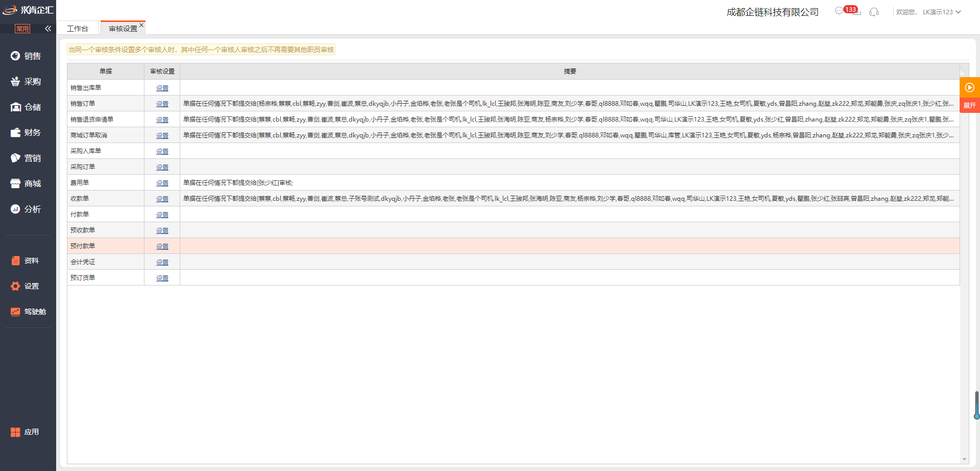This screenshot has height=471, width=980.
Task: Switch to the 工作台 tab
Action: [78, 29]
